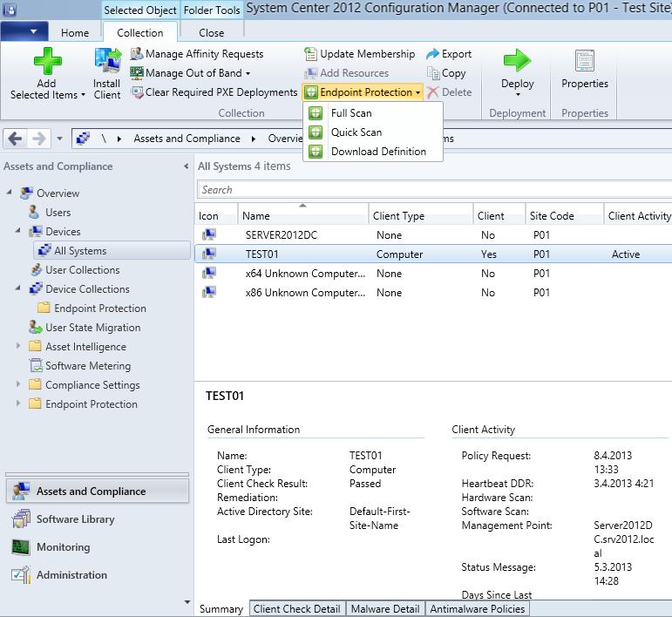Viewport: 672px width, 617px height.
Task: Click the Export arrow icon
Action: point(433,54)
